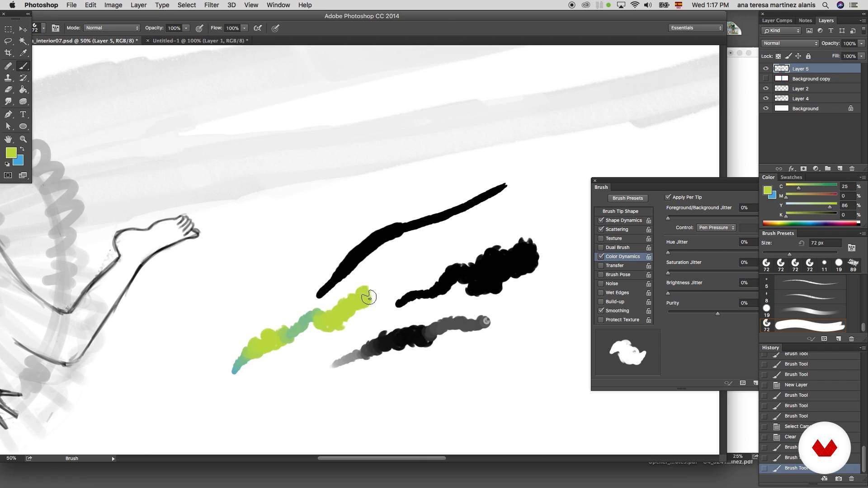Image resolution: width=868 pixels, height=488 pixels.
Task: Adjust the Cyan slider in Color panel
Action: coord(798,188)
